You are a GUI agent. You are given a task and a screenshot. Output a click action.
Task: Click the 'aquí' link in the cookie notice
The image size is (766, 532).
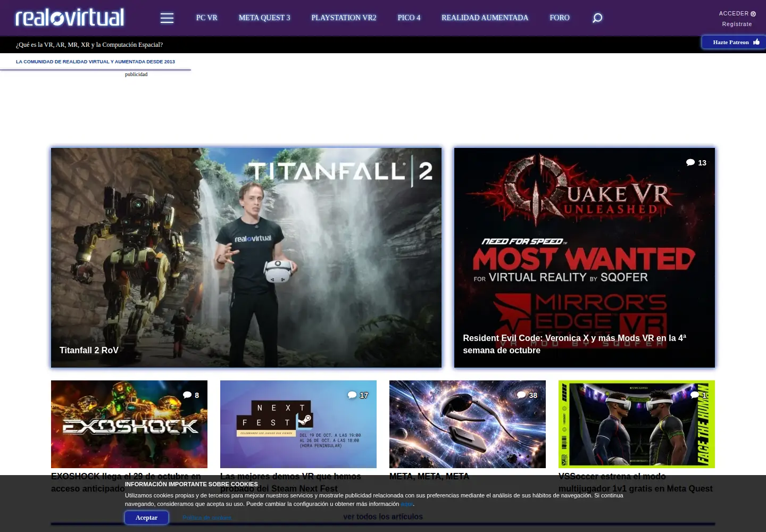pyautogui.click(x=407, y=504)
